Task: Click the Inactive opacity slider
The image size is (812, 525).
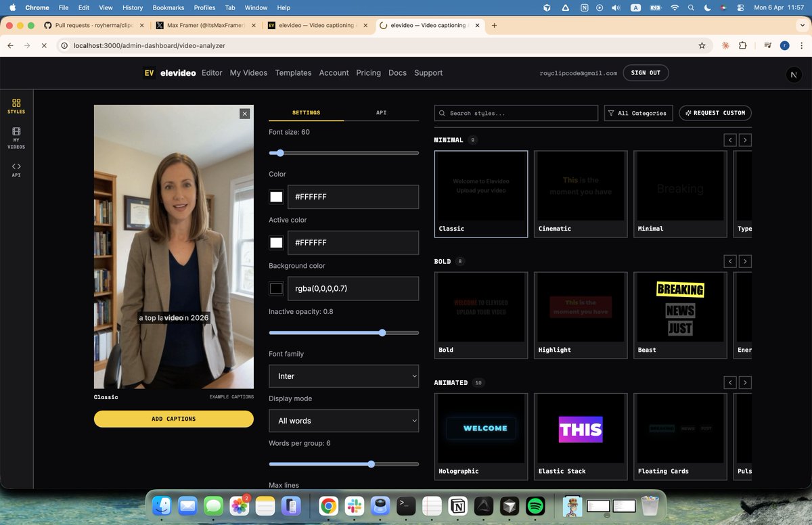Action: click(x=344, y=333)
